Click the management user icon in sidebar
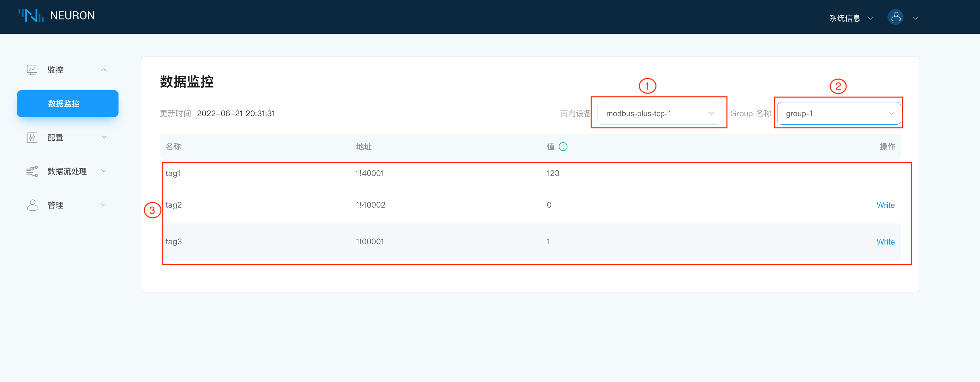Screen dimensions: 980x382 click(x=33, y=205)
